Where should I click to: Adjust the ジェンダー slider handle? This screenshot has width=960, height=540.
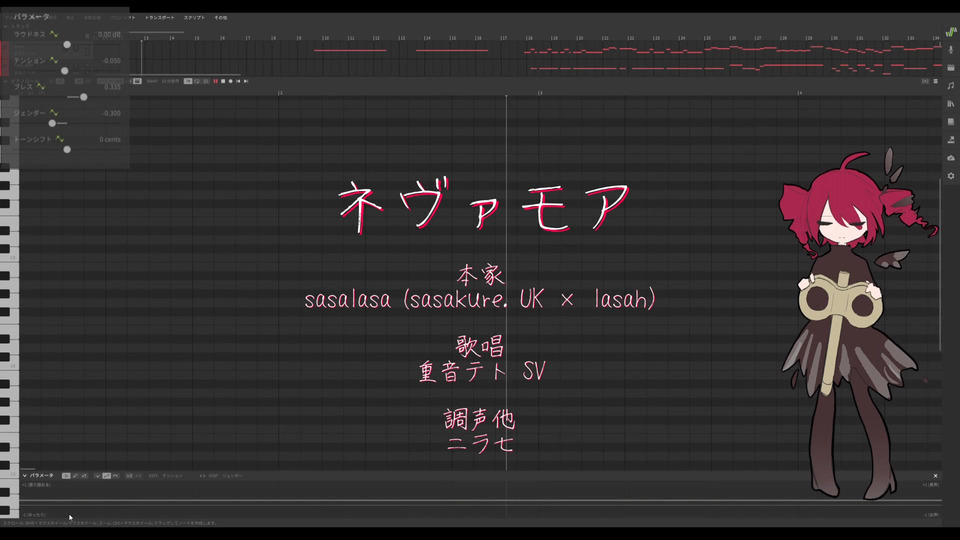(x=52, y=124)
